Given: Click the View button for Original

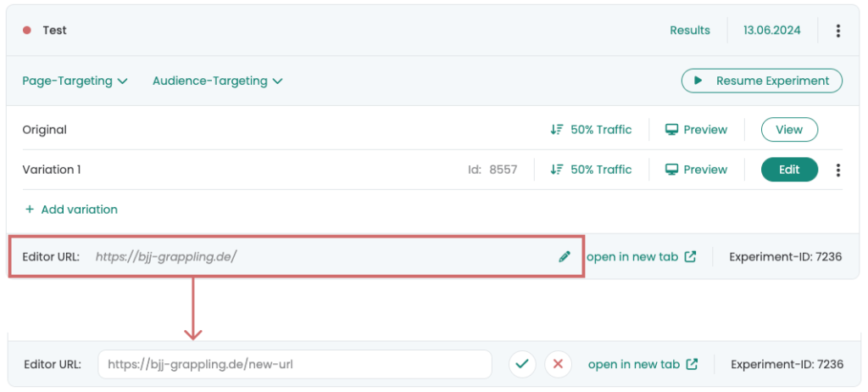Looking at the screenshot, I should point(789,130).
